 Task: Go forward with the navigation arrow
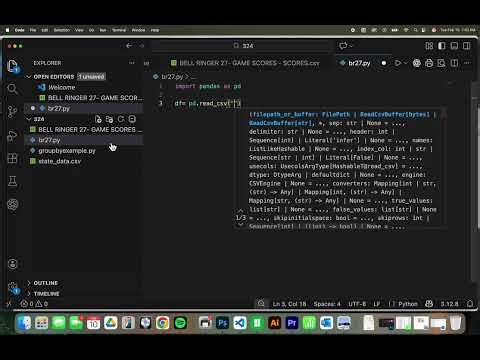point(142,46)
